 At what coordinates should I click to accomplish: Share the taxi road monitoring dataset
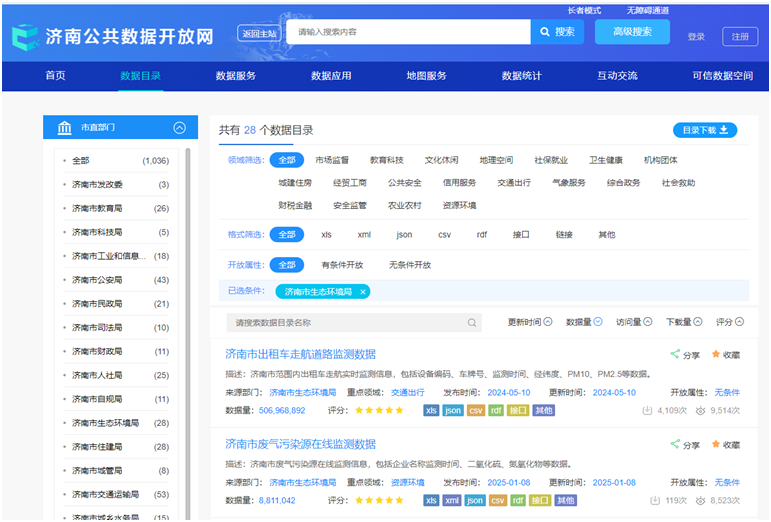point(685,354)
